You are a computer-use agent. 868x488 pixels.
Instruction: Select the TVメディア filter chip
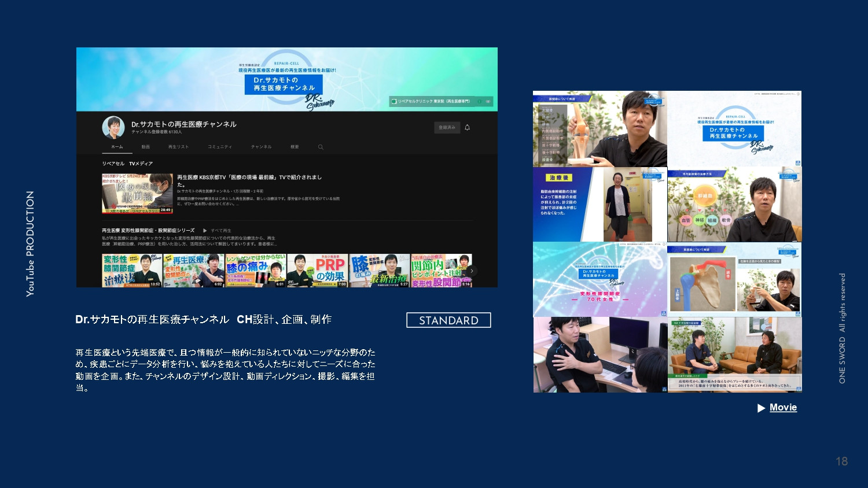(142, 164)
